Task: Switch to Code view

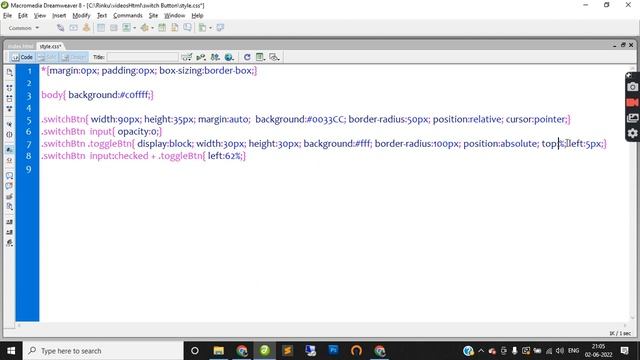Action: pos(22,57)
